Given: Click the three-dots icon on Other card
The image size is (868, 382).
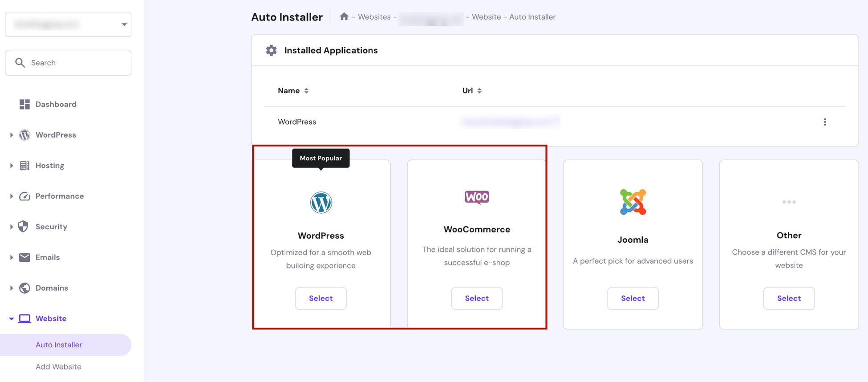Looking at the screenshot, I should 789,202.
